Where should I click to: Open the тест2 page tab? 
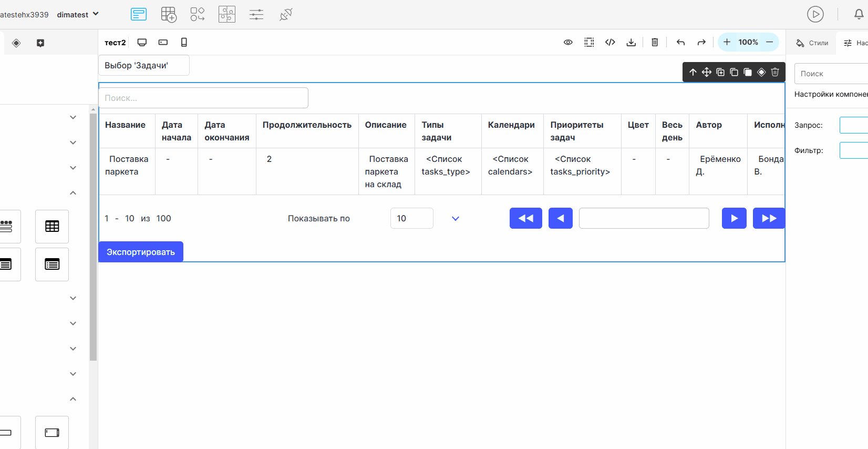click(x=115, y=43)
